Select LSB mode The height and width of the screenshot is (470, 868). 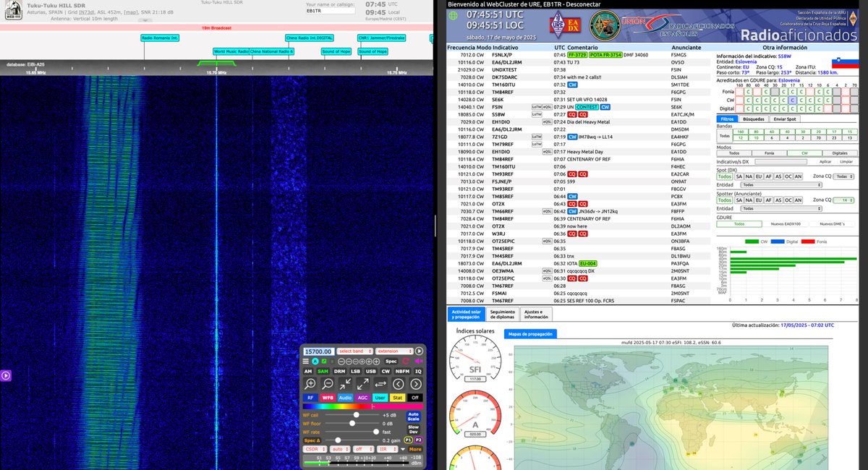coord(355,372)
